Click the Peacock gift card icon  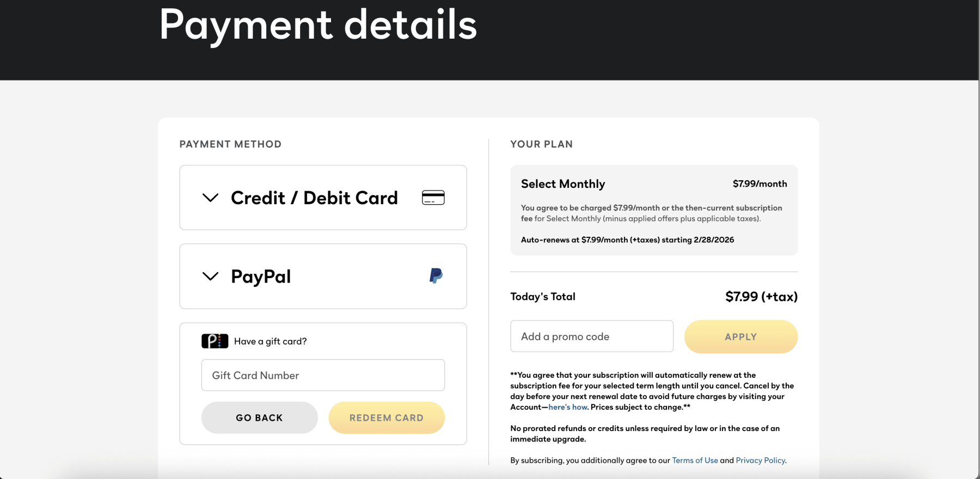pyautogui.click(x=215, y=341)
